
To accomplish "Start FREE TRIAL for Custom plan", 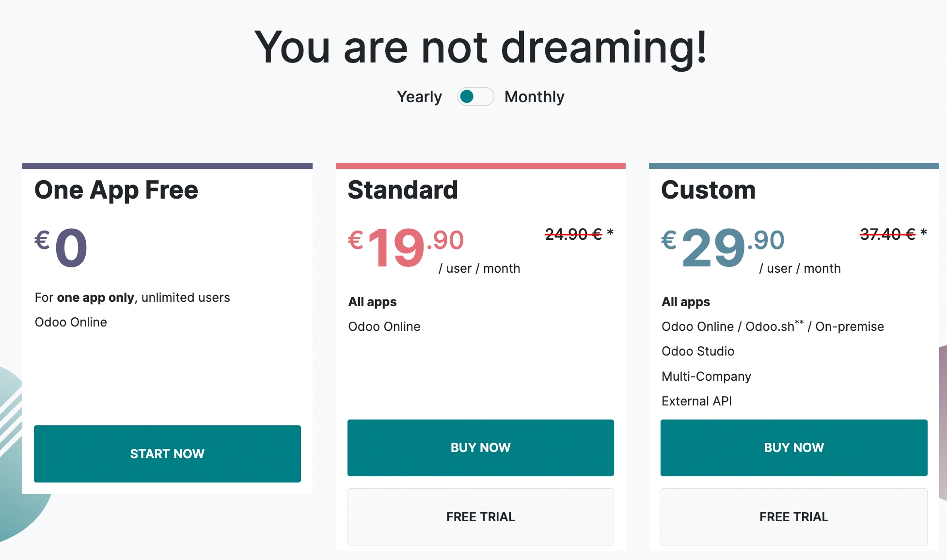I will pos(794,517).
